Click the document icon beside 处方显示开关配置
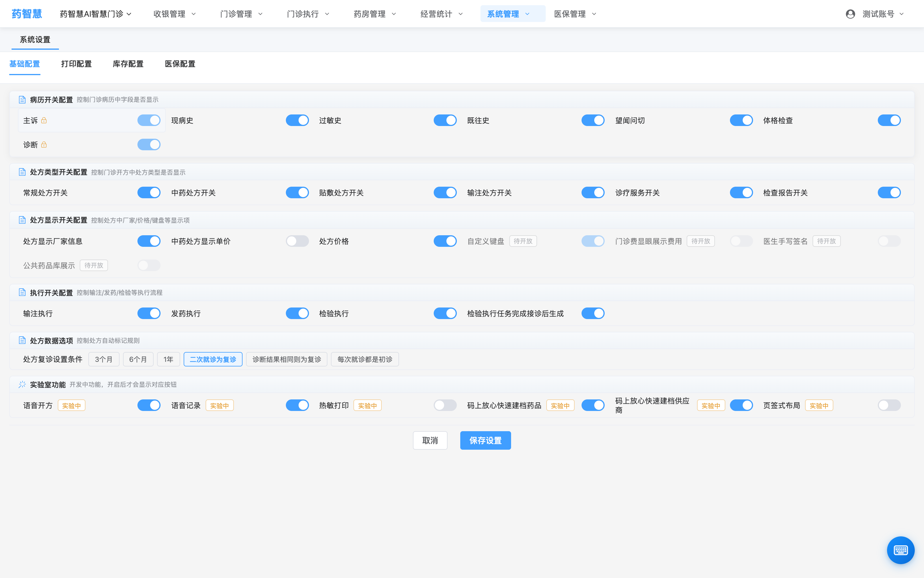The image size is (924, 578). [x=22, y=220]
